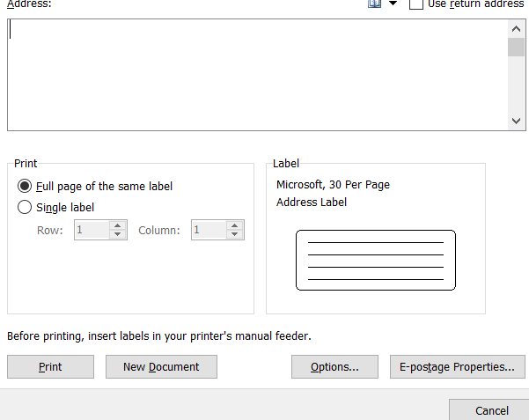The height and width of the screenshot is (420, 529).
Task: Click the New Document button
Action: pos(161,367)
